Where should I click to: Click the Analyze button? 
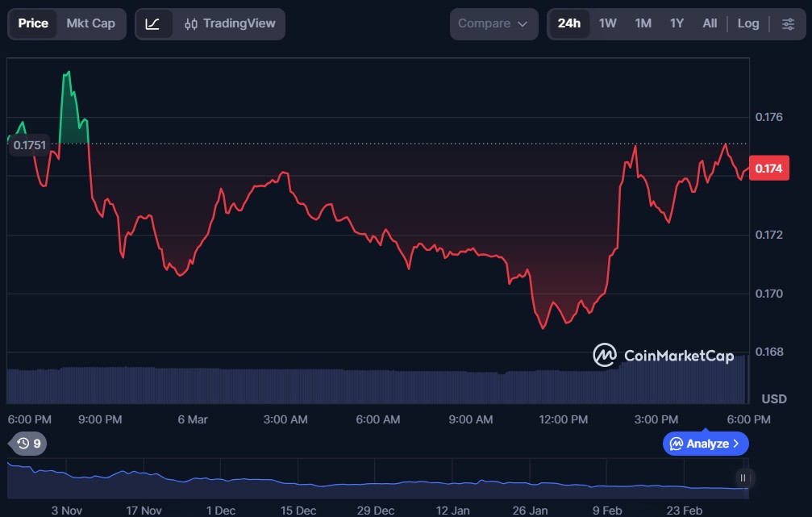(698, 444)
